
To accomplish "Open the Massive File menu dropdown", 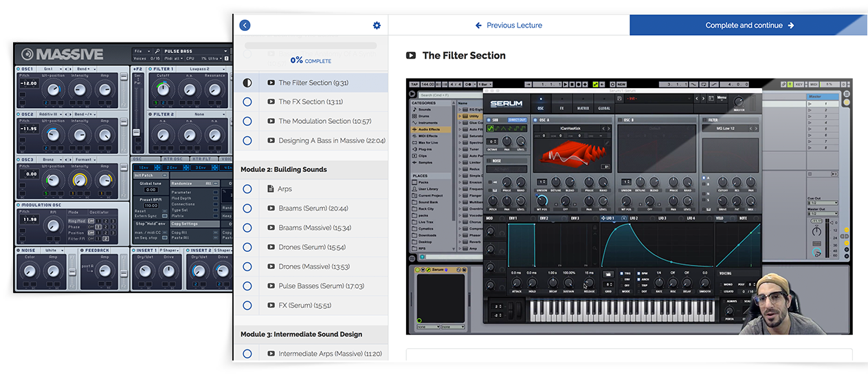I will tap(142, 51).
